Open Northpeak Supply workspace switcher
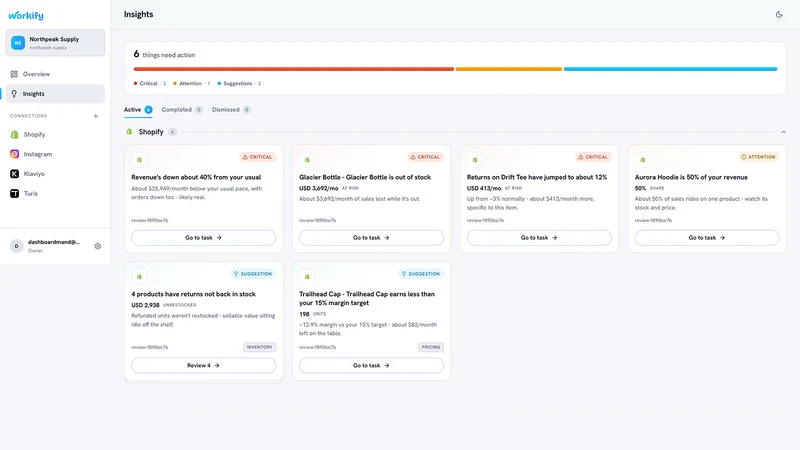 [x=55, y=43]
